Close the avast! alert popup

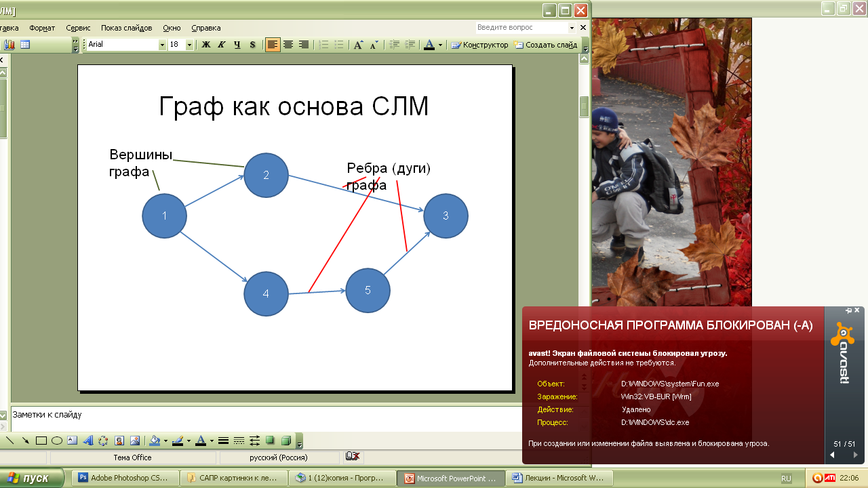click(x=856, y=310)
